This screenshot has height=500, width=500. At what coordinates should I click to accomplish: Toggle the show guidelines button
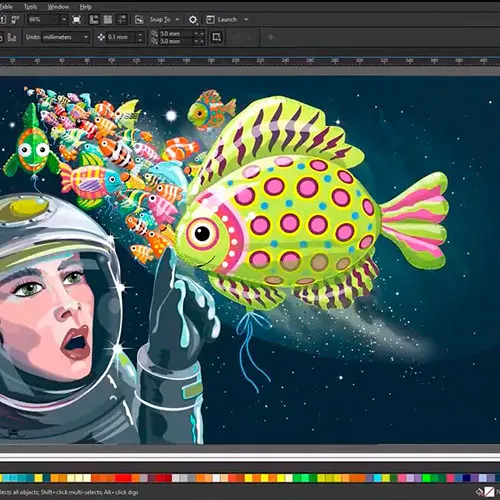click(122, 20)
